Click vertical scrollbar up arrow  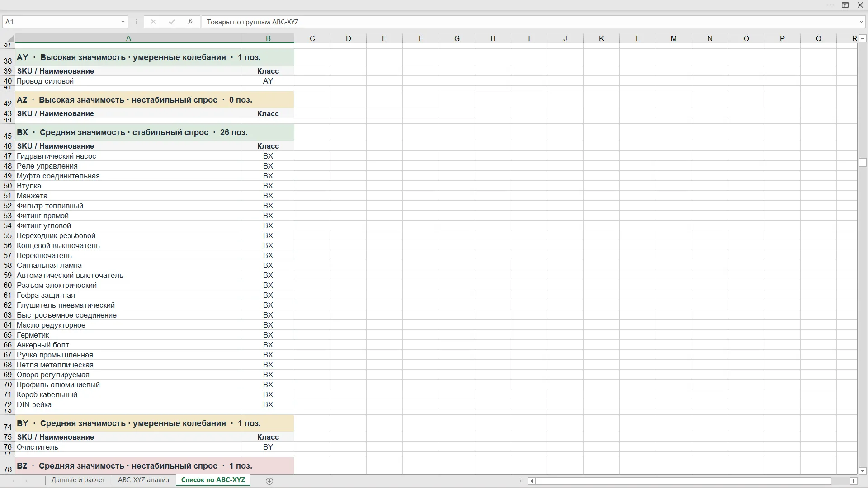click(x=863, y=38)
